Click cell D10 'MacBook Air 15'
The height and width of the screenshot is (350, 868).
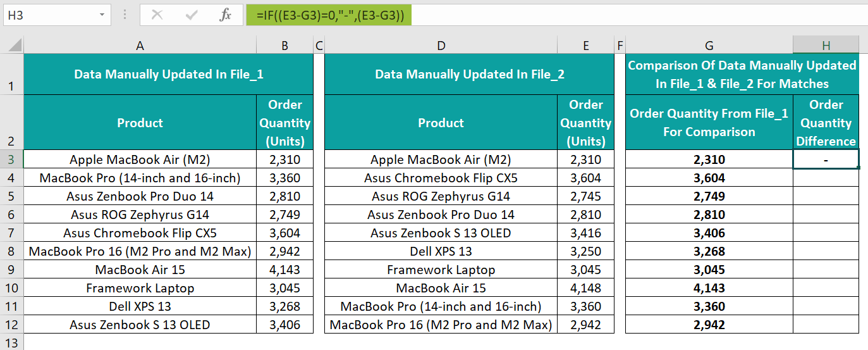click(441, 288)
